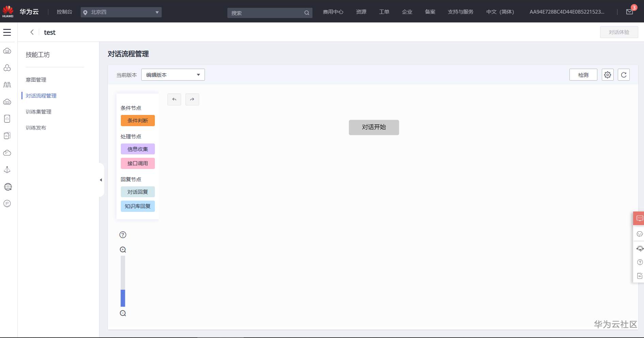Image resolution: width=644 pixels, height=338 pixels.
Task: Click the help icon in right floating bar
Action: pos(640,262)
